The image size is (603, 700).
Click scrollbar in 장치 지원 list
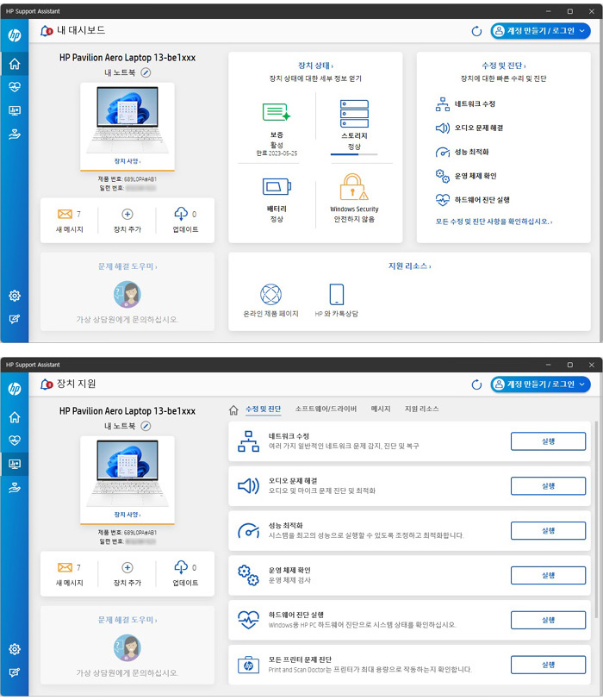coord(596,519)
